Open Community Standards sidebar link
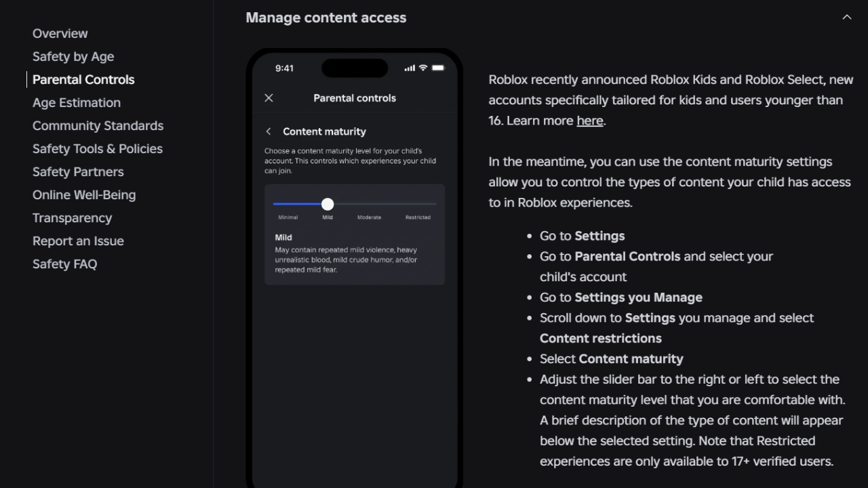 tap(98, 125)
